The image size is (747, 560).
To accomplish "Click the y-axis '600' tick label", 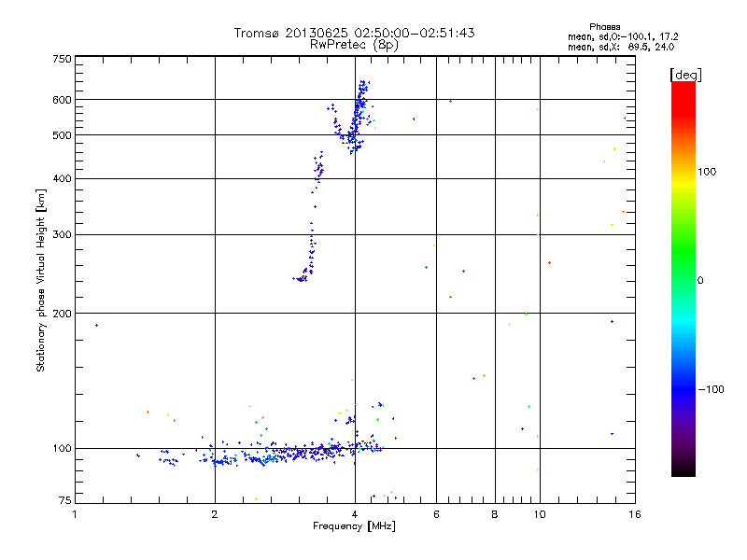I will pos(62,100).
